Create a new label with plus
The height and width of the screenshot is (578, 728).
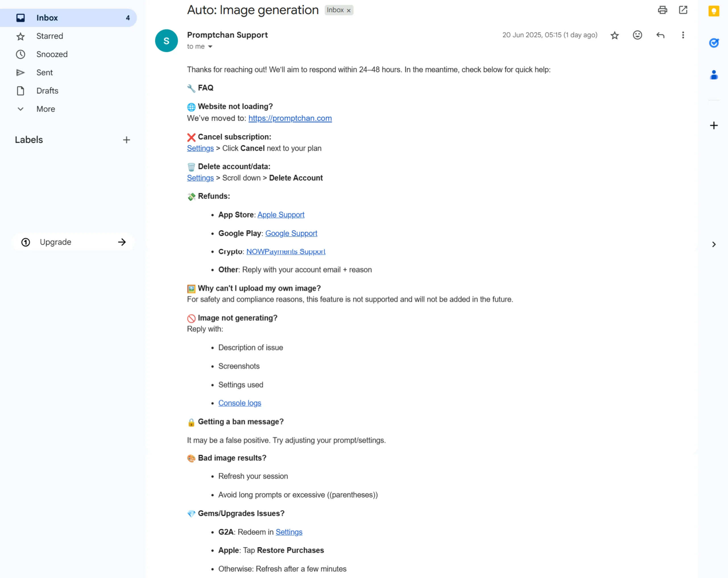coord(126,140)
